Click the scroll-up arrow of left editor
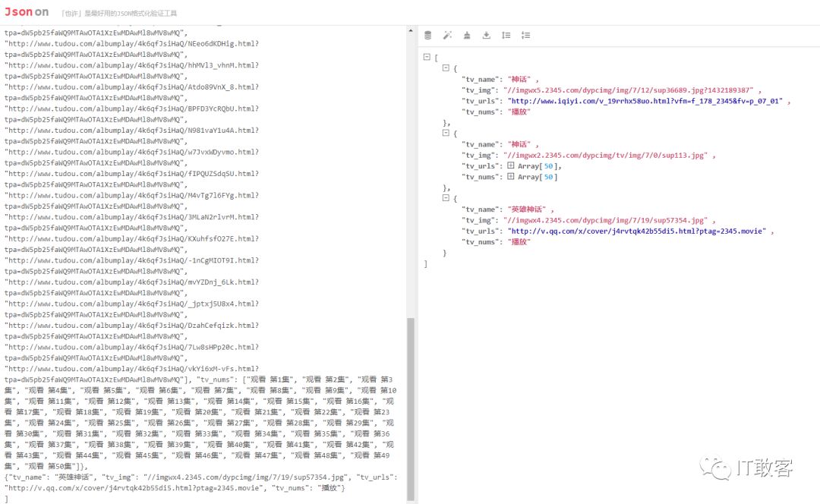820x504 pixels. pos(411,31)
